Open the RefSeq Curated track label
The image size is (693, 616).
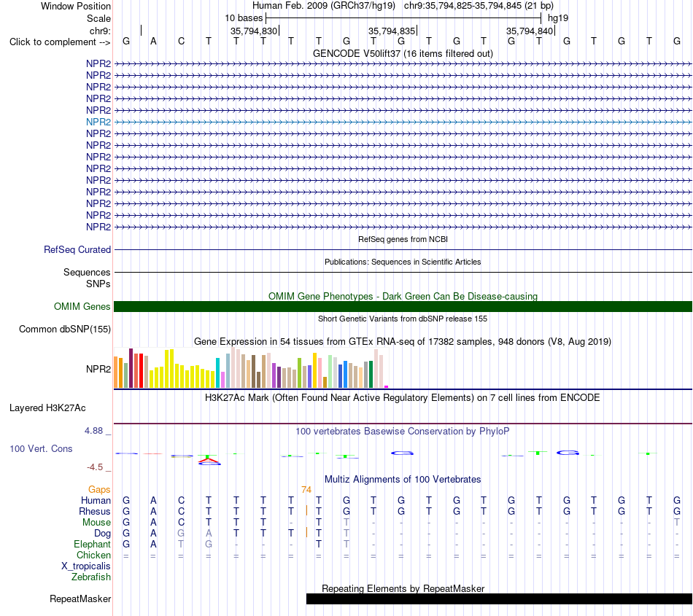tap(77, 249)
